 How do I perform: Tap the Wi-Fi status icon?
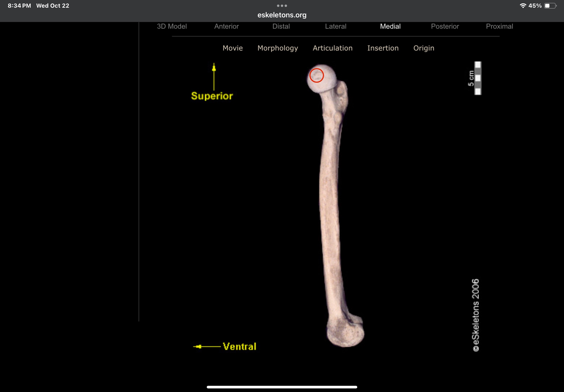(x=523, y=6)
